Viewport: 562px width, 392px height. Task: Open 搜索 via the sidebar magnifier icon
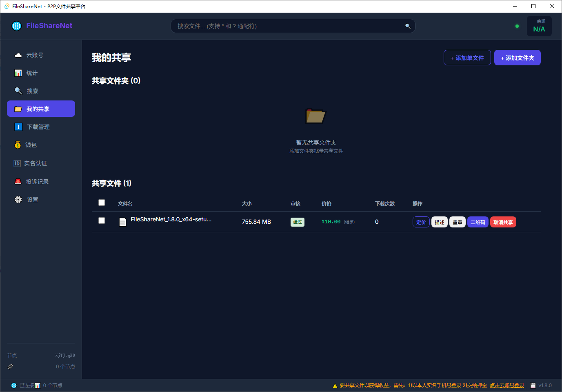click(x=18, y=91)
